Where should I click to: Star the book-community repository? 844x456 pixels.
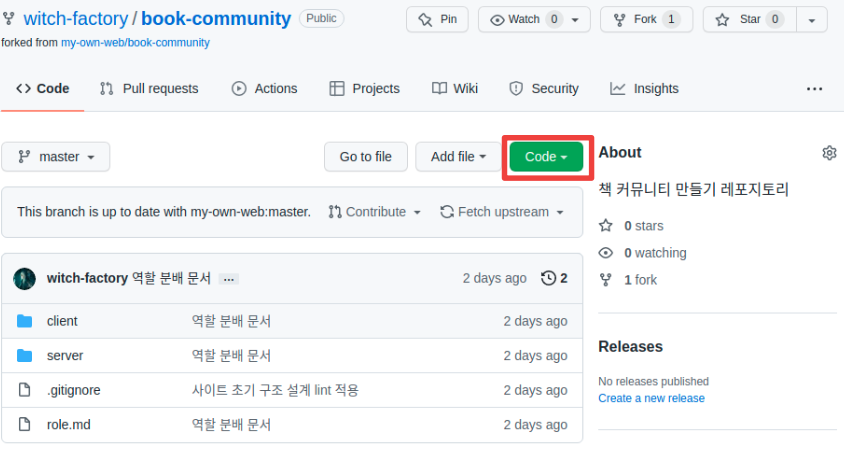point(750,19)
